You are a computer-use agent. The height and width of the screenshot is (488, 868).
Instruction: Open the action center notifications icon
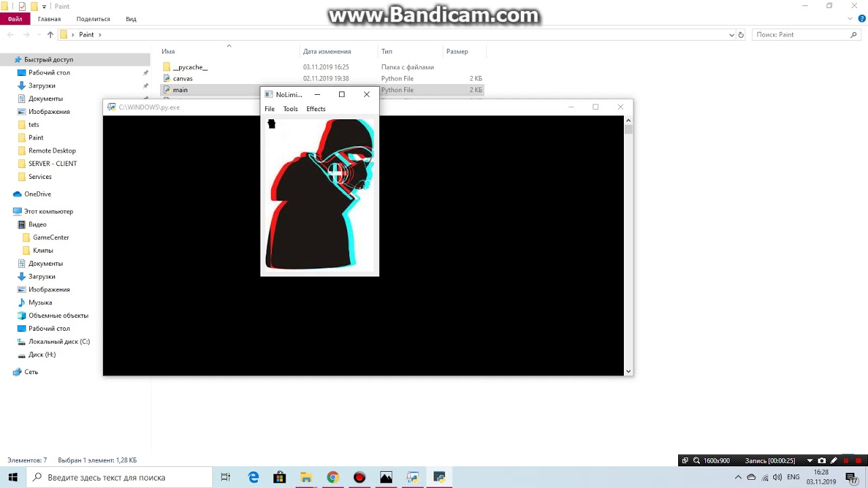tap(852, 477)
